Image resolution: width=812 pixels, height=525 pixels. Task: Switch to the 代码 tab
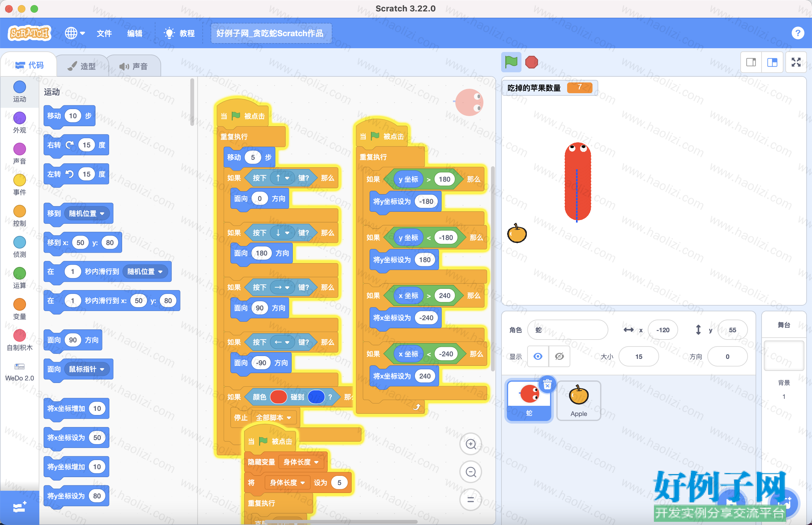(29, 65)
